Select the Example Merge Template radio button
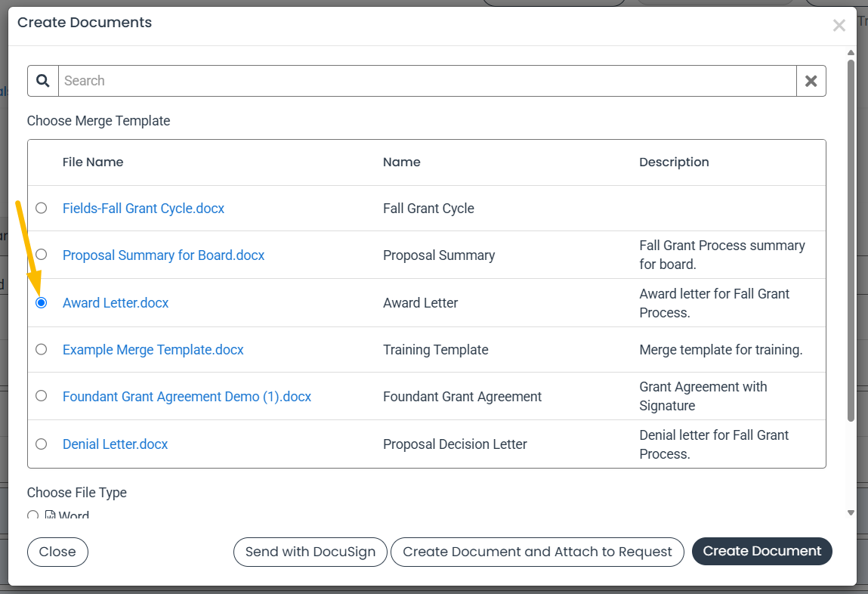This screenshot has height=594, width=868. [42, 349]
